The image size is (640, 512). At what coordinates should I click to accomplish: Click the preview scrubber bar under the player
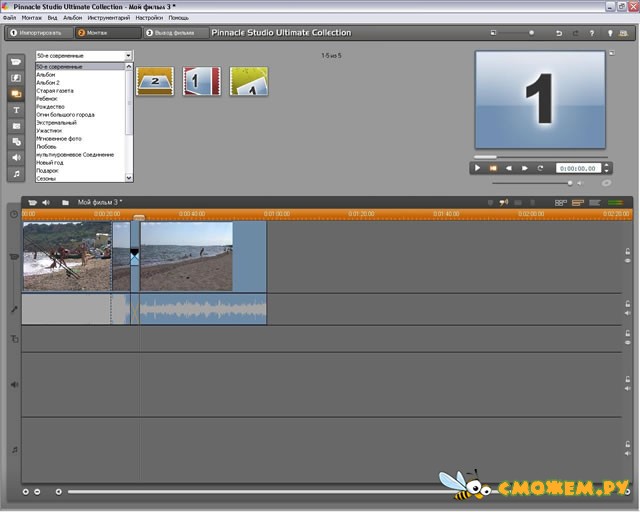tap(540, 157)
